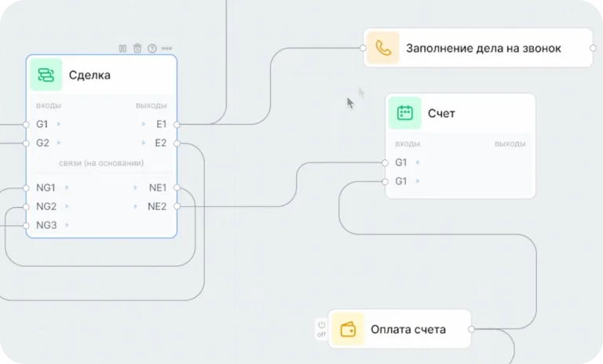Screen dimensions: 603x364
Task: Click the input port of Заполнение дела на звонок
Action: point(364,48)
